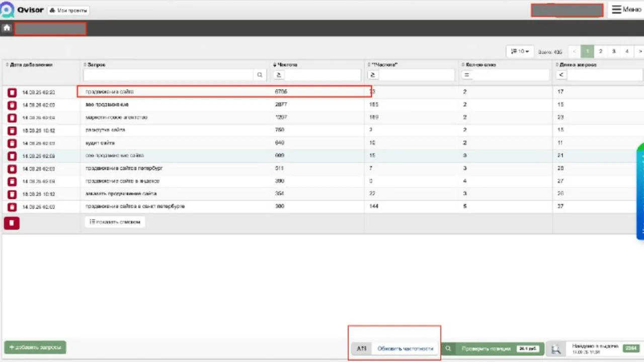The image size is (644, 362).
Task: Remove the "продвижение сайтов петербург" query
Action: tap(12, 169)
